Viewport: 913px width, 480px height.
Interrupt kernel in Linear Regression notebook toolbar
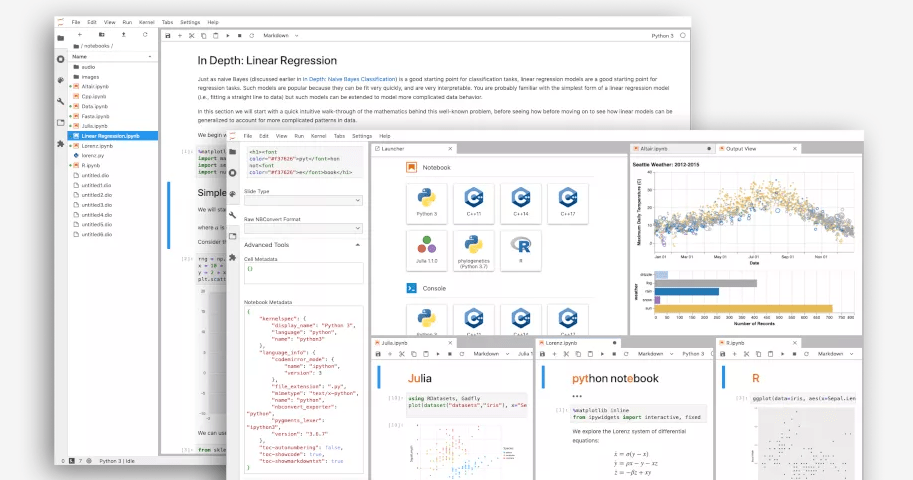[239, 36]
